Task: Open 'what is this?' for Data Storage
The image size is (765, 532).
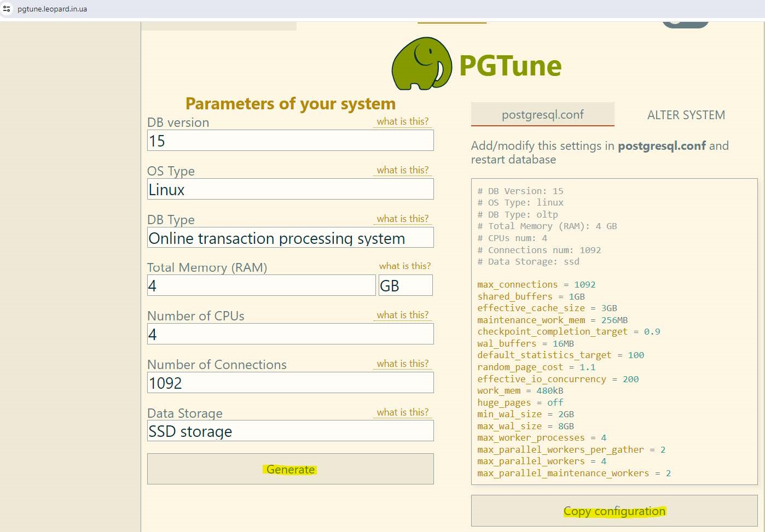Action: click(x=403, y=412)
